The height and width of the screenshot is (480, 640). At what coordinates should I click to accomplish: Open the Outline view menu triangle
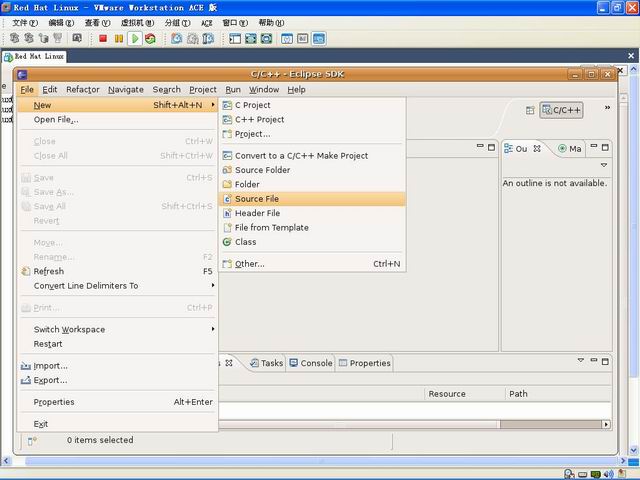[x=604, y=165]
